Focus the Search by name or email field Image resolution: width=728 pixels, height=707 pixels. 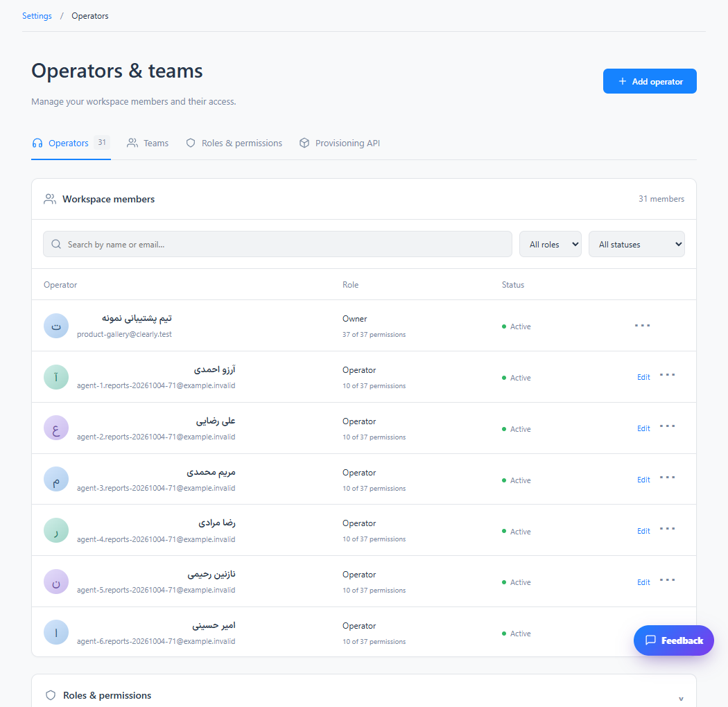pyautogui.click(x=277, y=244)
